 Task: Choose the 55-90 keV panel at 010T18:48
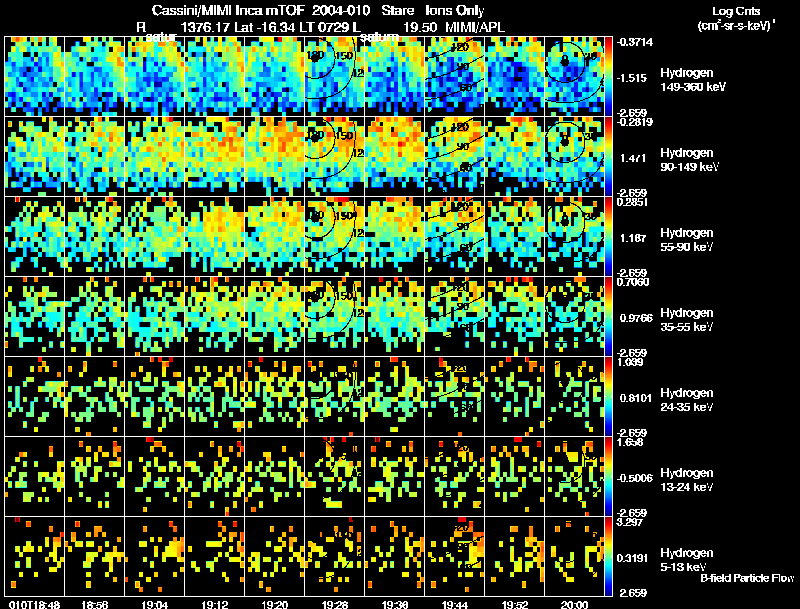[35, 237]
